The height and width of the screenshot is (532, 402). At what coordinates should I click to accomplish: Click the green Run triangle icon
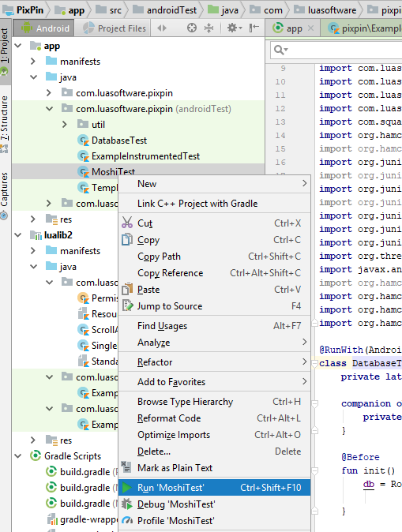(127, 487)
